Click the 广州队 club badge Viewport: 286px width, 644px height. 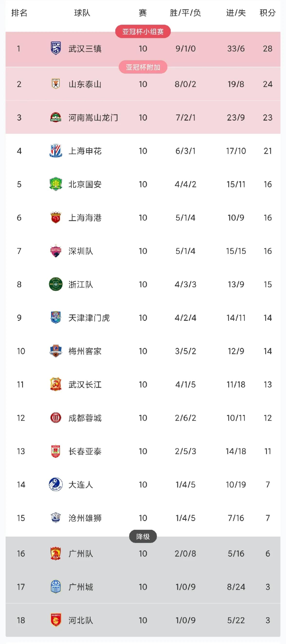[55, 553]
